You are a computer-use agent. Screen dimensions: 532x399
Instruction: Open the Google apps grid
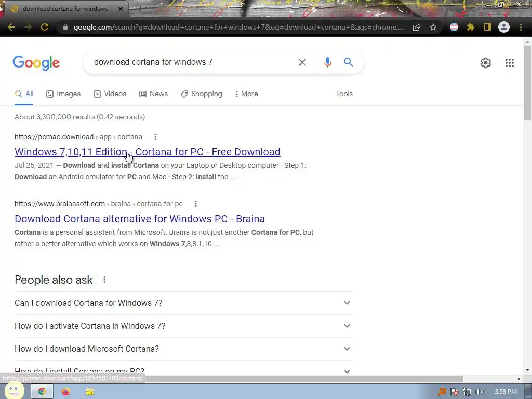pos(509,63)
